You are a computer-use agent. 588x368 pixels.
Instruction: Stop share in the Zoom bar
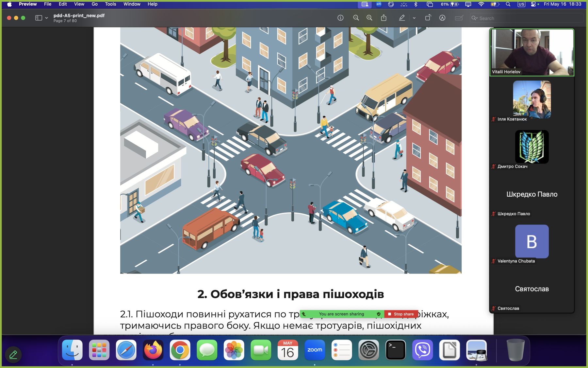tap(401, 314)
